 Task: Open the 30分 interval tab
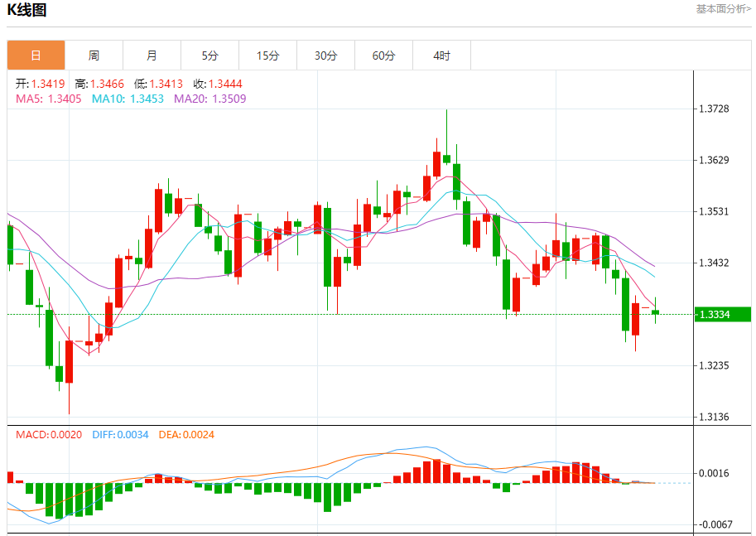326,56
